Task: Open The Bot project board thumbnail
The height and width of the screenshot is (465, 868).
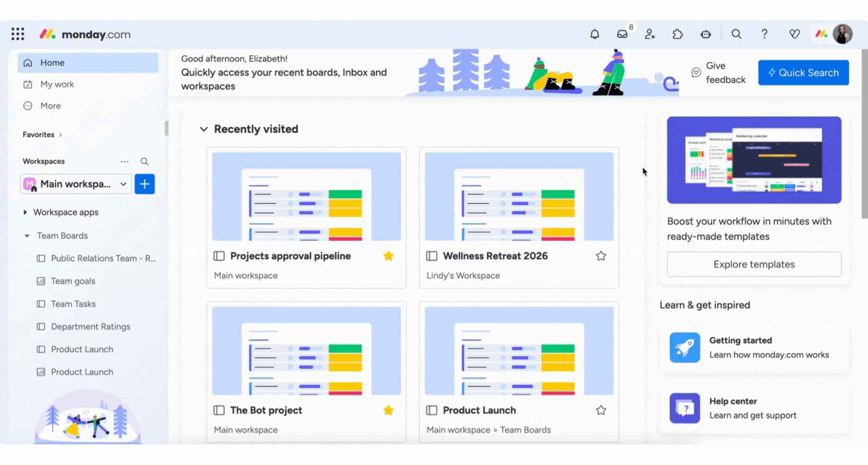Action: (306, 351)
